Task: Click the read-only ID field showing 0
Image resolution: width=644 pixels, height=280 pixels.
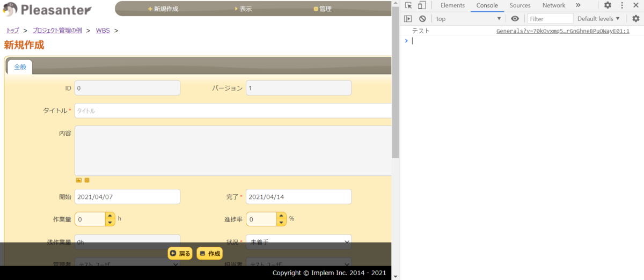Action: (127, 88)
